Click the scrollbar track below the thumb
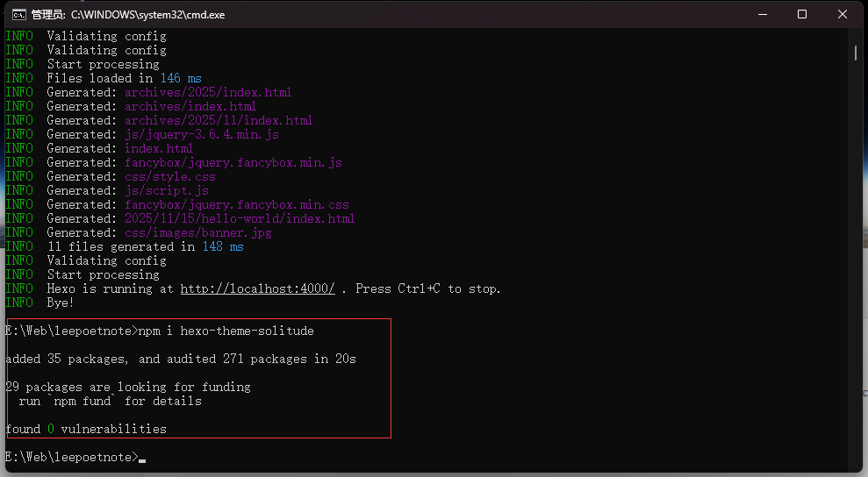This screenshot has height=477, width=868. point(856,263)
